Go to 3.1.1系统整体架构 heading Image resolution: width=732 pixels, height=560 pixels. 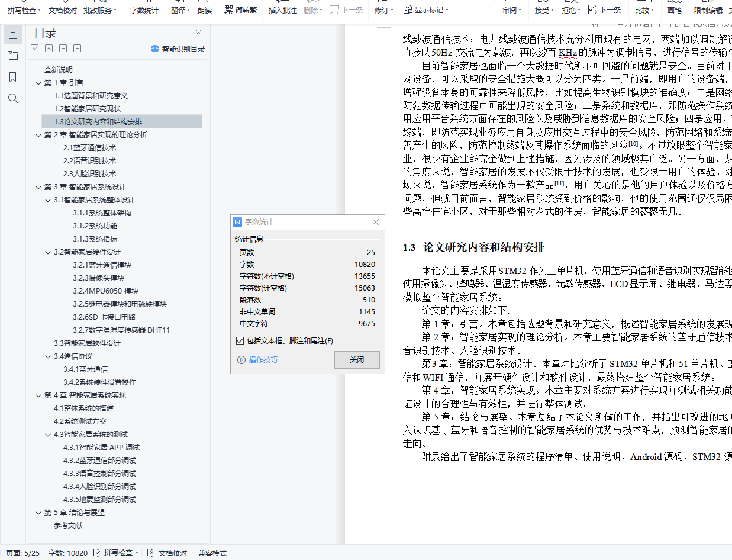[102, 213]
